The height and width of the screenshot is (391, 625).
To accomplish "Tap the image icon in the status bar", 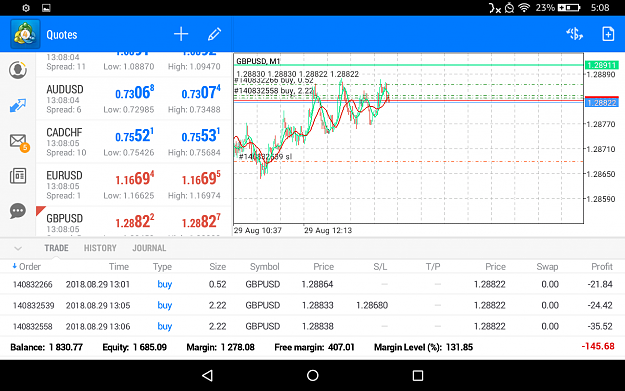I will pyautogui.click(x=46, y=8).
